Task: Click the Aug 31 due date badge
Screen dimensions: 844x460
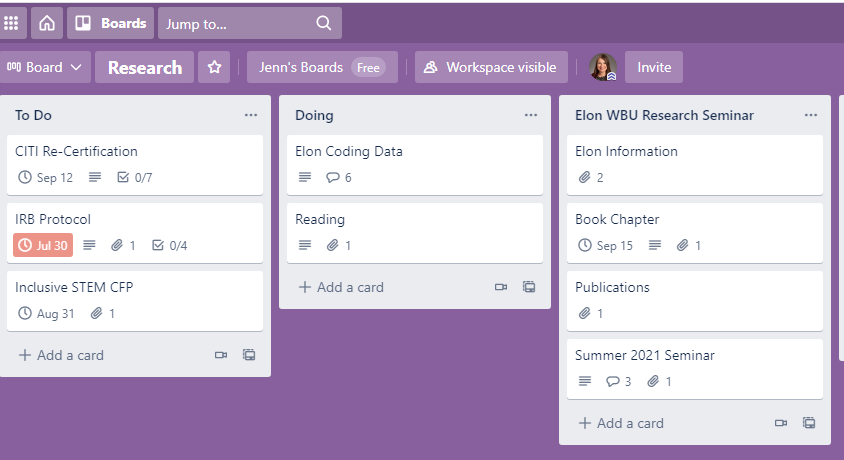Action: click(x=46, y=313)
